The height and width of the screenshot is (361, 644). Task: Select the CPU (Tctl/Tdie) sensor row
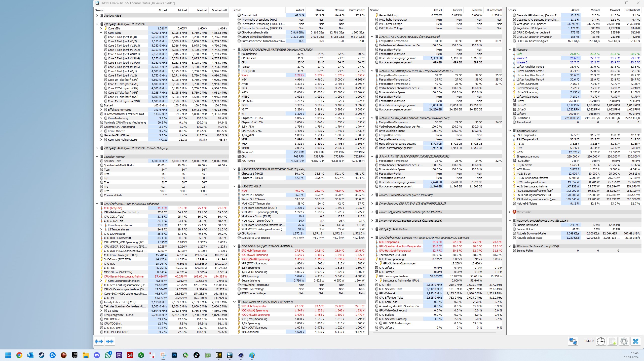point(113,208)
